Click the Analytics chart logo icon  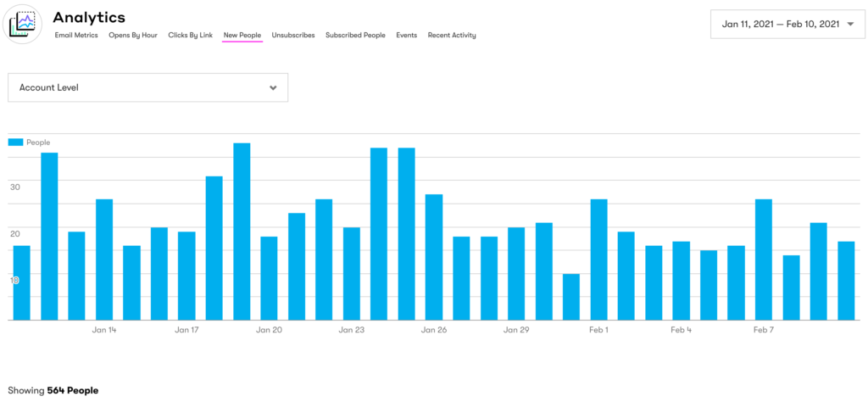click(x=24, y=25)
